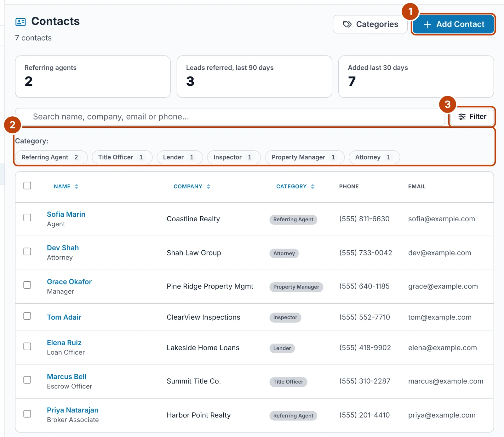Open the Categories manager

[x=370, y=24]
